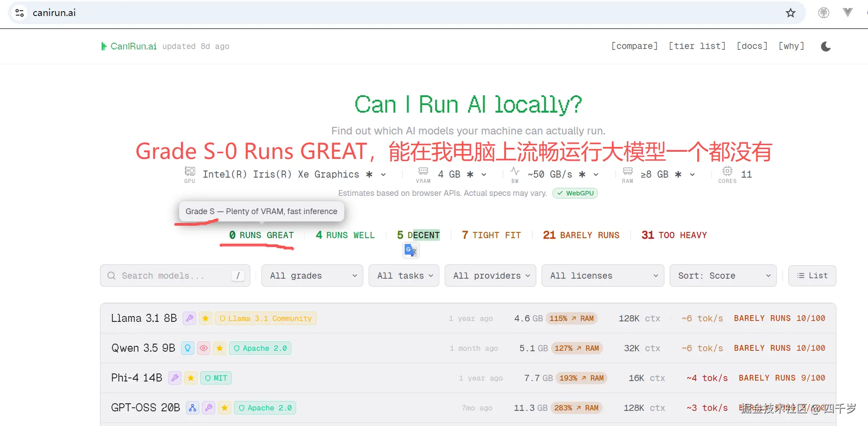Open the ~50 GB/s bandwidth dropdown
The width and height of the screenshot is (868, 426).
coord(563,174)
